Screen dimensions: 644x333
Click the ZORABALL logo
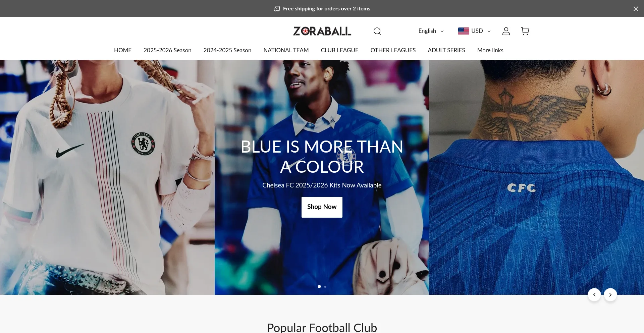click(x=322, y=31)
